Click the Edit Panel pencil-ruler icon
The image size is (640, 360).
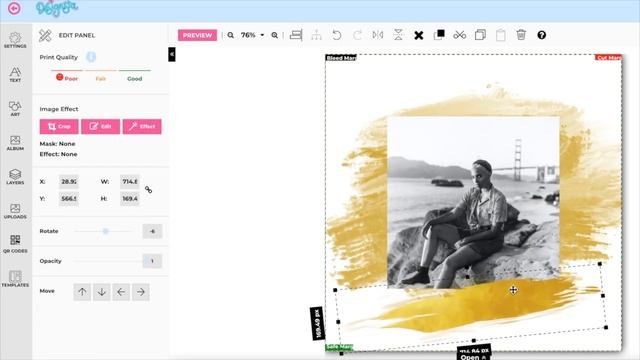tap(45, 36)
